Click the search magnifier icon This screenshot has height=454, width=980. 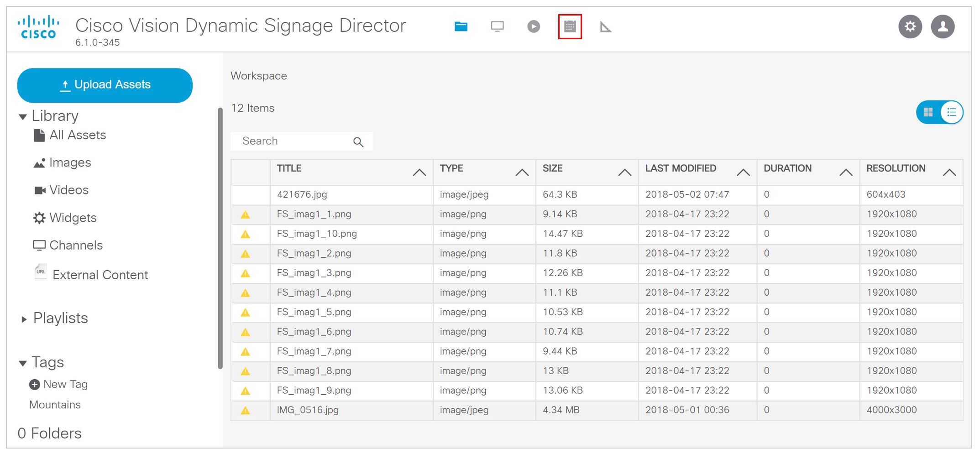[358, 142]
